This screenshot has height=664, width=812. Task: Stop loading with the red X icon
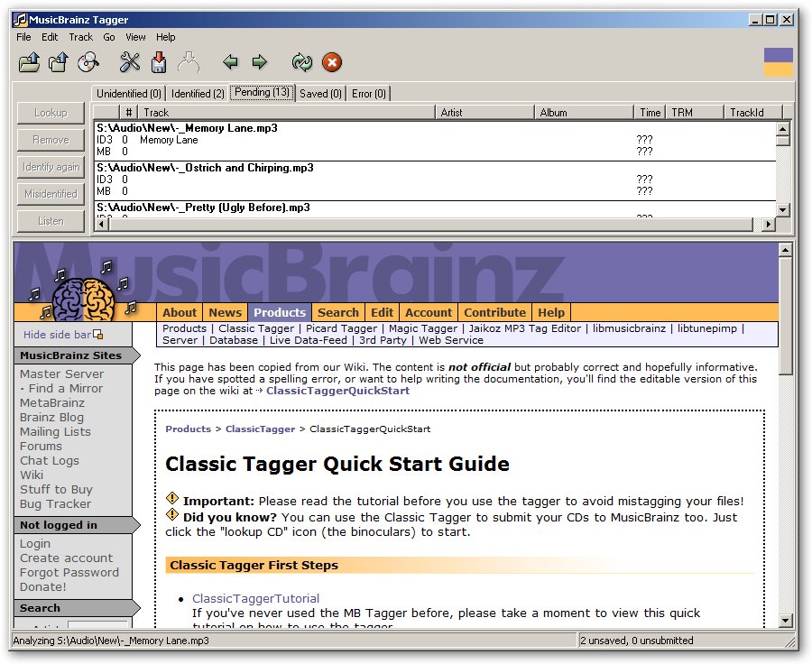tap(332, 62)
